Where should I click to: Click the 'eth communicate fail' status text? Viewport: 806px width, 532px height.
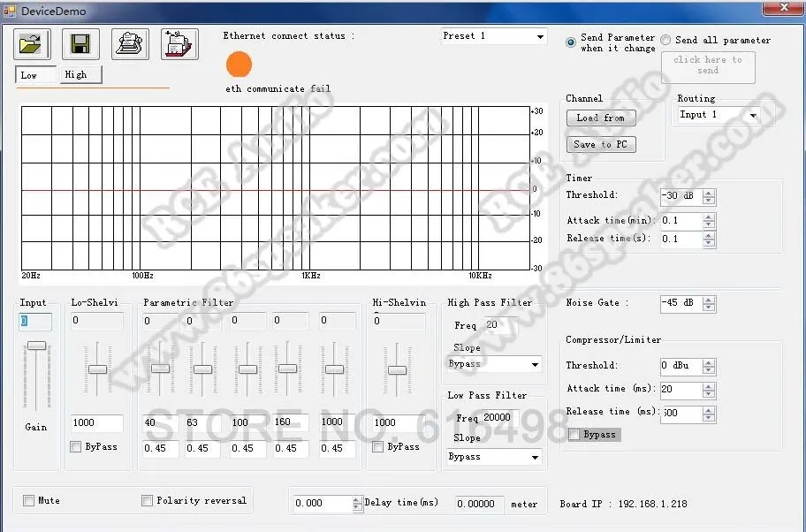tap(278, 88)
